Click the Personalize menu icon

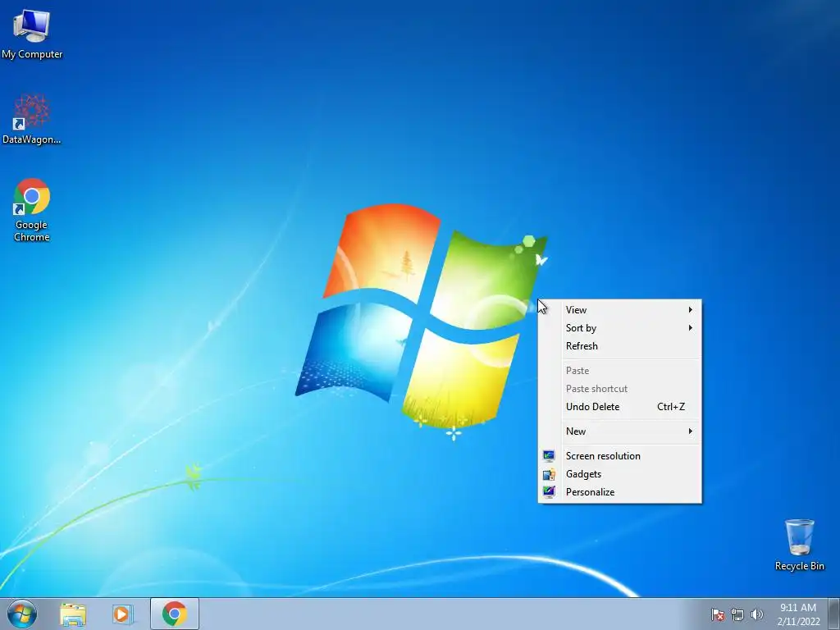point(549,492)
